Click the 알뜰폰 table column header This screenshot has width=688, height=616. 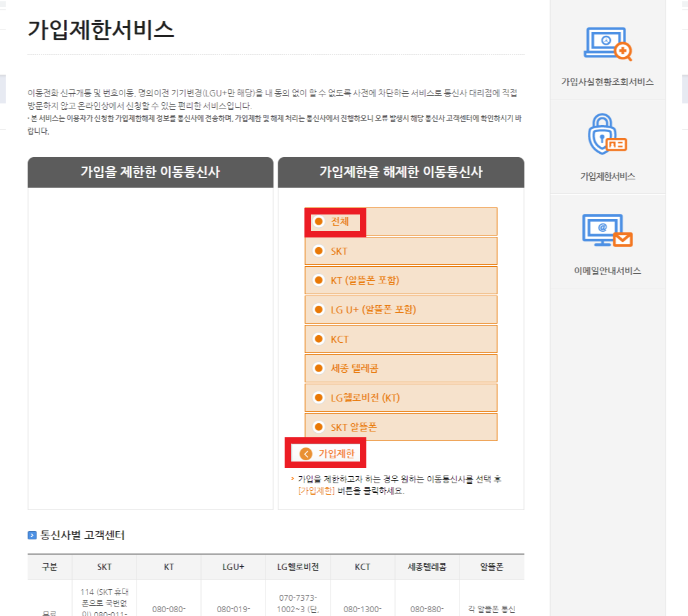tap(492, 567)
